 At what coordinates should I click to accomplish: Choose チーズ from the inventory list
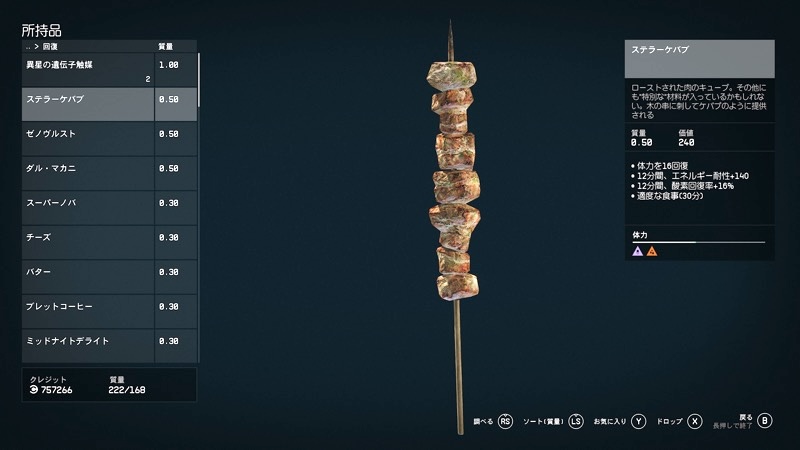click(109, 242)
